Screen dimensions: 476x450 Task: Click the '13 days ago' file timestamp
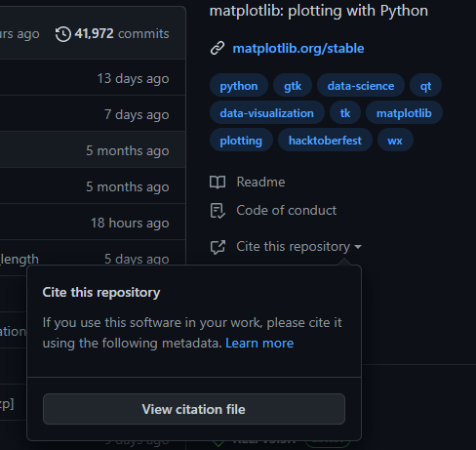pyautogui.click(x=133, y=79)
